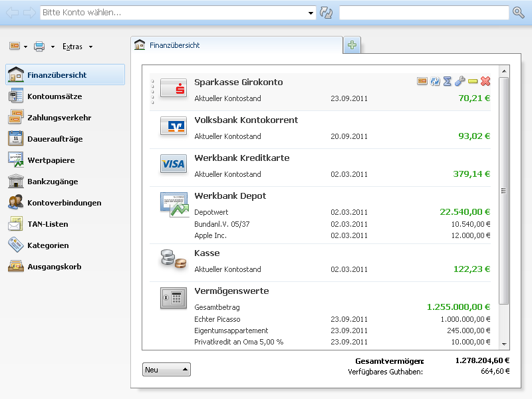This screenshot has height=399, width=532.
Task: Click the magnifier search icon at top right
Action: pyautogui.click(x=519, y=13)
